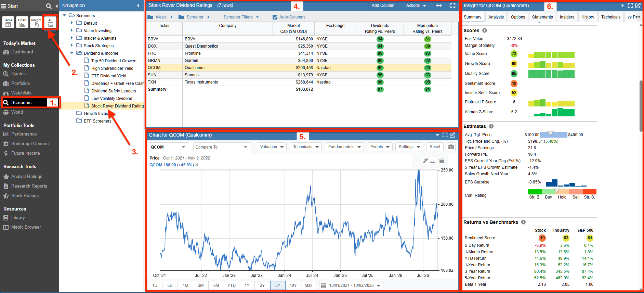
Task: Open Dashboard in sidebar
Action: coord(22,52)
